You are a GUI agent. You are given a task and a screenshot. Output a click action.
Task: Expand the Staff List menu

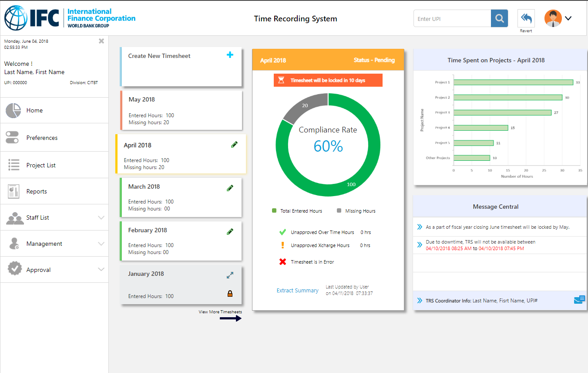[x=101, y=217]
